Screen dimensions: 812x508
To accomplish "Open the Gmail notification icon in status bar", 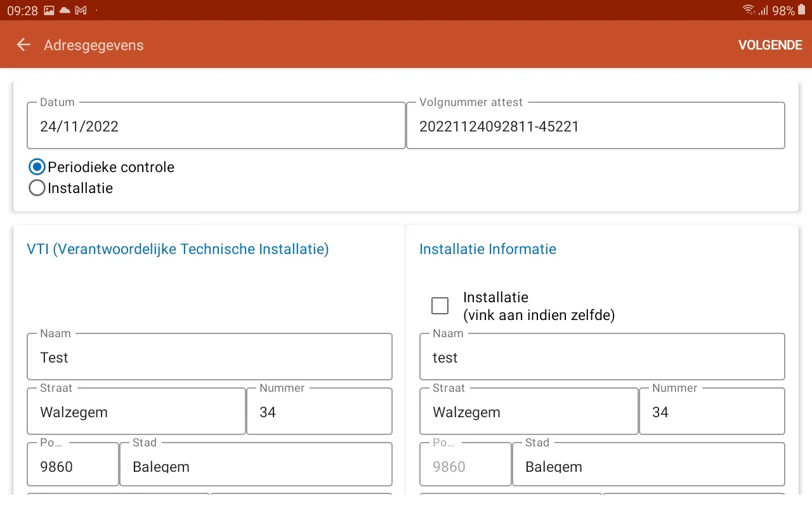I will 81,10.
